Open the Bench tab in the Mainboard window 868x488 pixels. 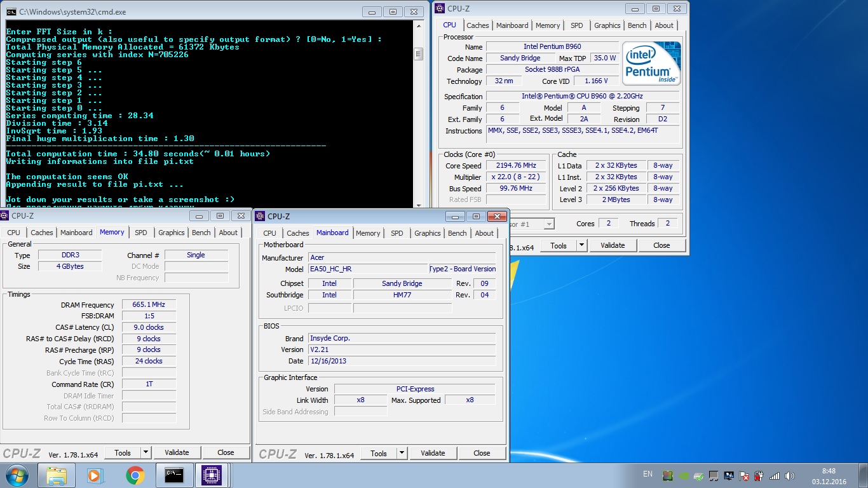[x=457, y=233]
